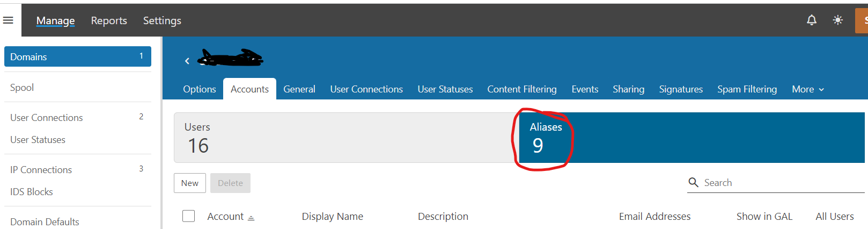Viewport: 868px width, 229px height.
Task: Open the hamburger navigation menu
Action: 8,20
